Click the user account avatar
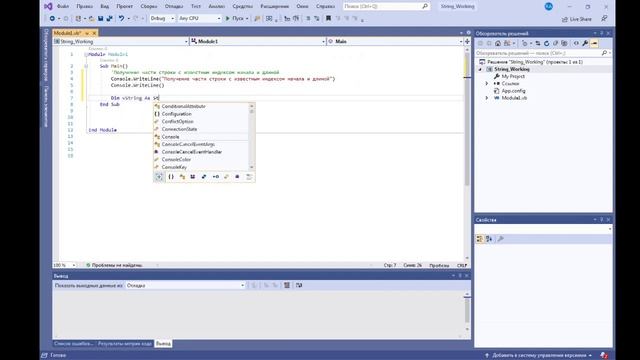The height and width of the screenshot is (360, 640). point(549,7)
